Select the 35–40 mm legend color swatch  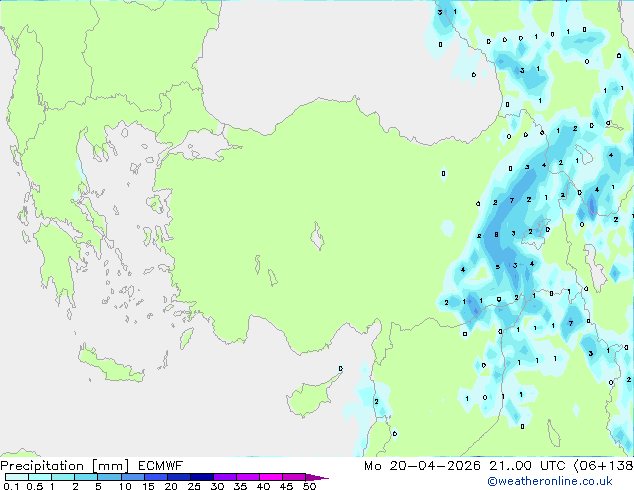[x=248, y=477]
